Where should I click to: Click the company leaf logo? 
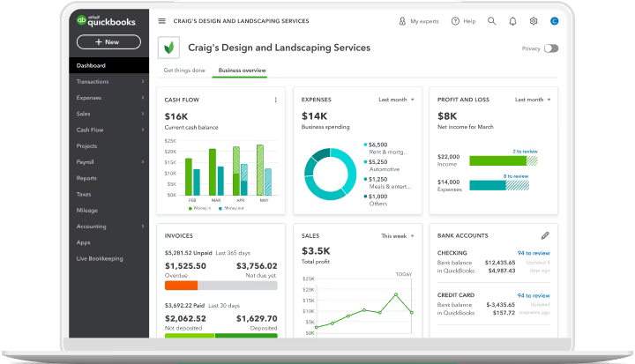pos(168,48)
